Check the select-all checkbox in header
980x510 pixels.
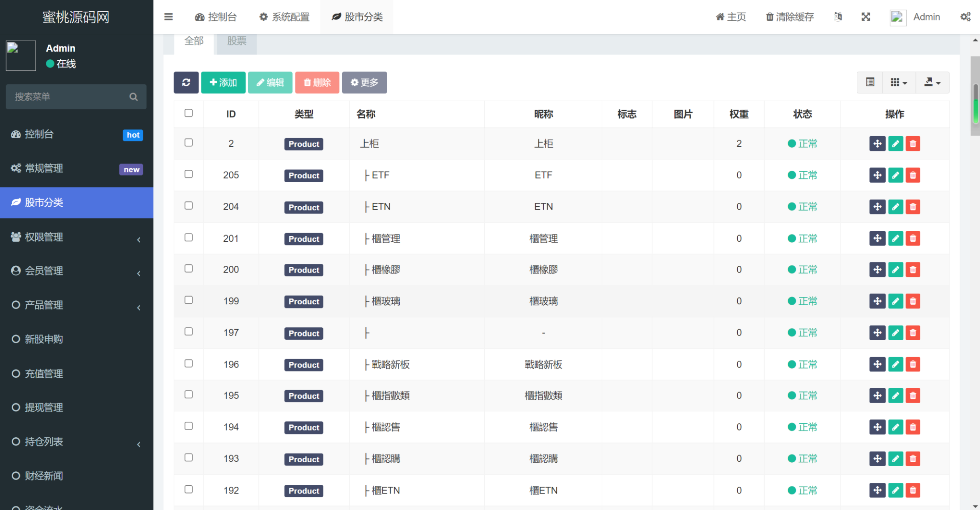click(x=189, y=113)
